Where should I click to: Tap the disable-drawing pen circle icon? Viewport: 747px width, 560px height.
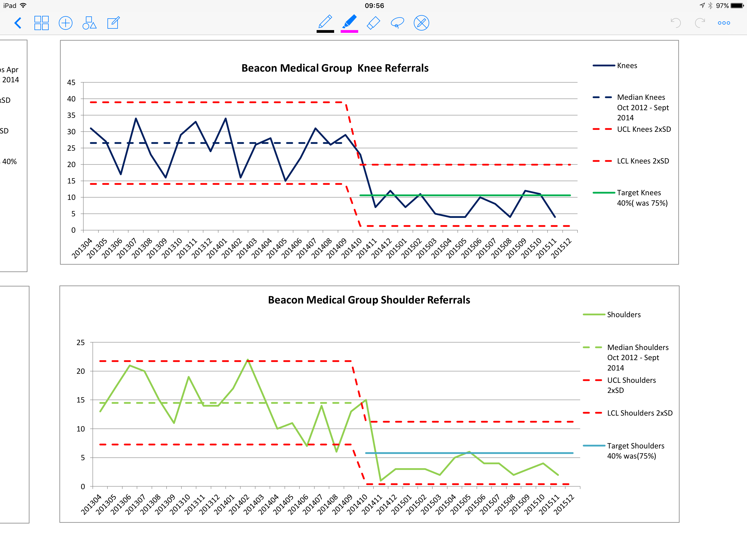tap(421, 23)
